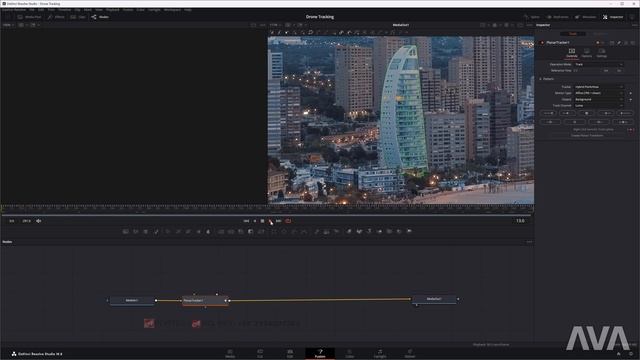The image size is (640, 360).
Task: Toggle the Keyframes editor panel
Action: pyautogui.click(x=558, y=17)
